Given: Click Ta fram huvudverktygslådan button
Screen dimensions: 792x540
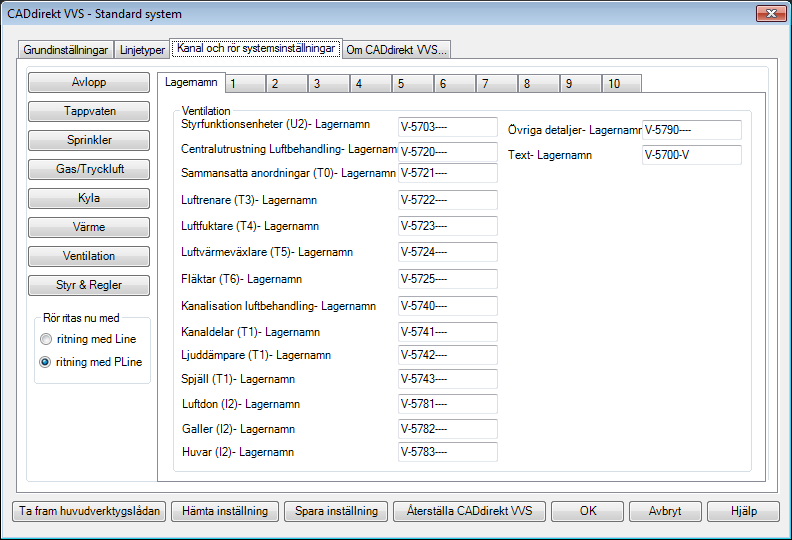Looking at the screenshot, I should pyautogui.click(x=89, y=511).
